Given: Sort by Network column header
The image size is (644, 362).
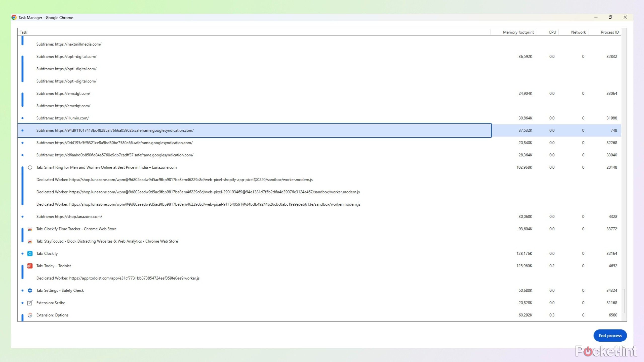Looking at the screenshot, I should pos(578,32).
